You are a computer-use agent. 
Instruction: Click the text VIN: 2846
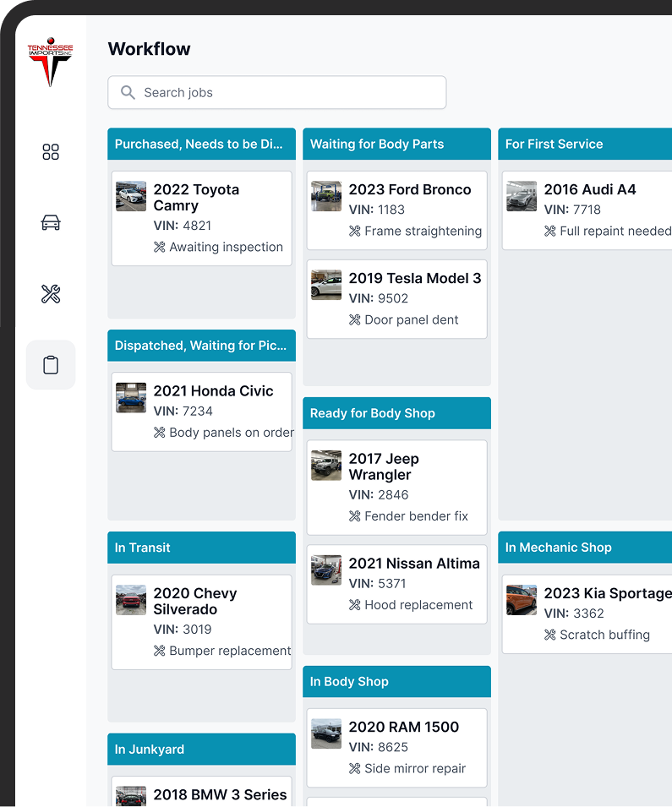click(379, 495)
